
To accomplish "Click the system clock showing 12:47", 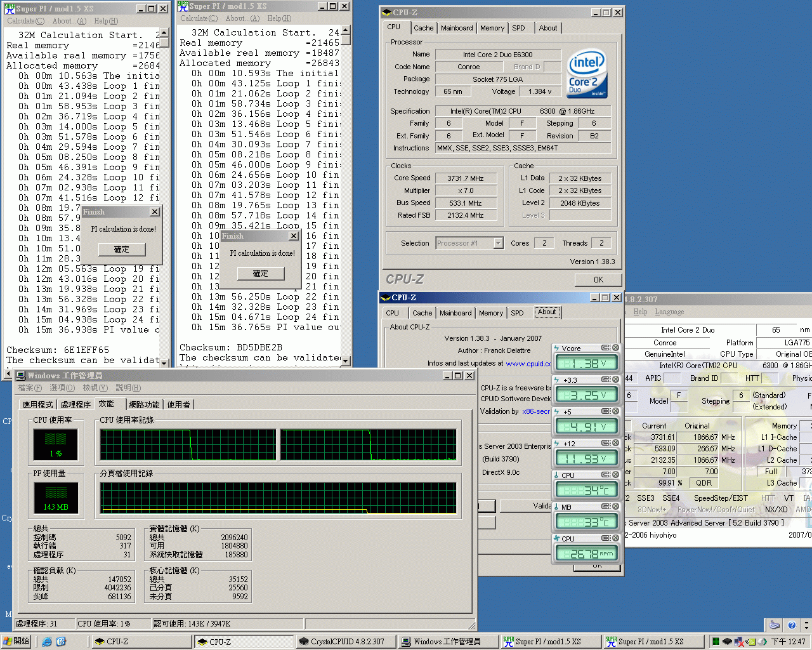I will (x=788, y=642).
